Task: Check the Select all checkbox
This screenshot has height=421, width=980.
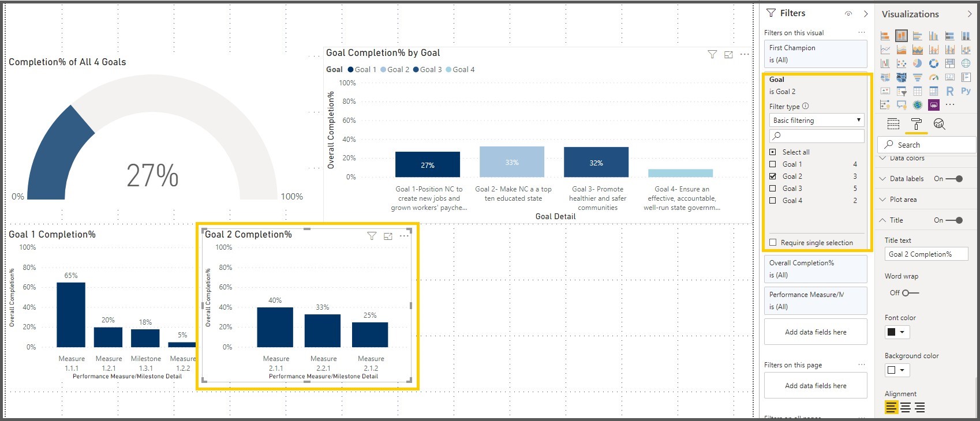Action: (773, 152)
